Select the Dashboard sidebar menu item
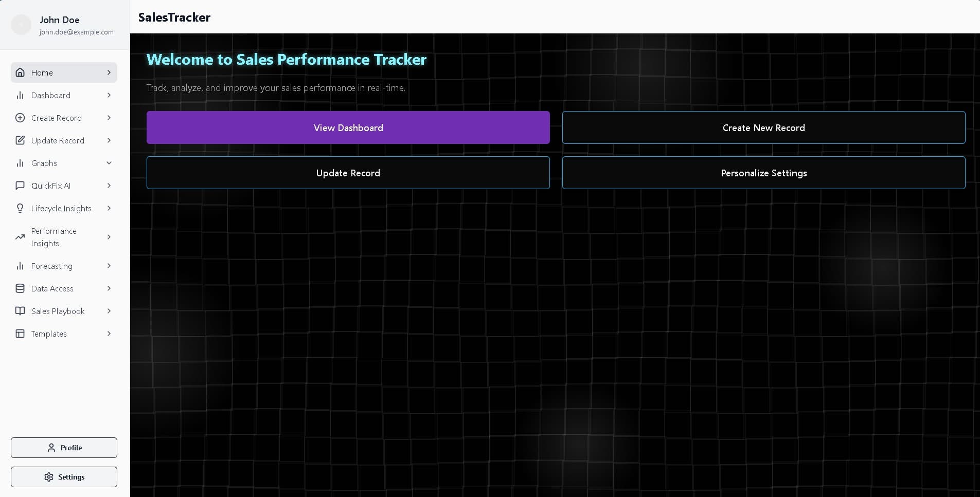Image resolution: width=980 pixels, height=497 pixels. (x=51, y=95)
